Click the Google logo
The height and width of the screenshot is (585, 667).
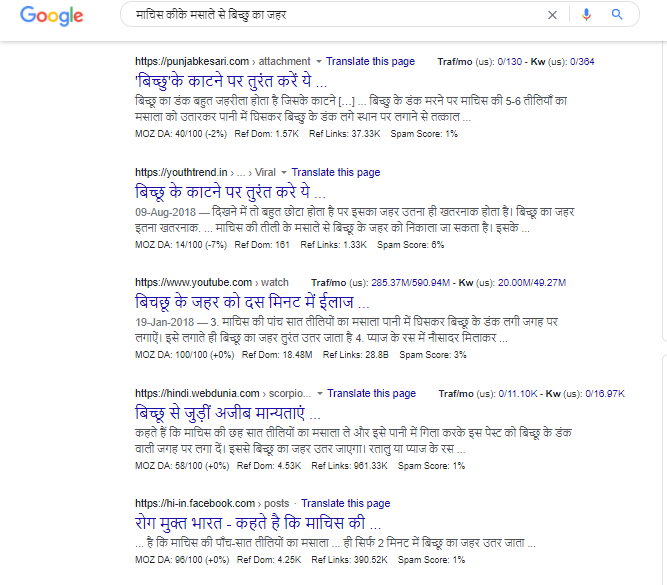(x=51, y=16)
